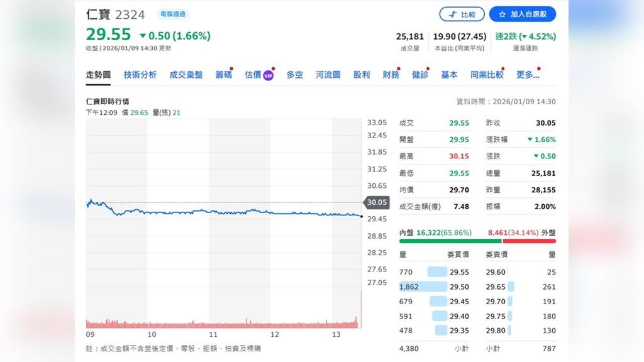Image resolution: width=644 pixels, height=362 pixels.
Task: Click the purple VIP badge beside 估值
Action: (268, 75)
